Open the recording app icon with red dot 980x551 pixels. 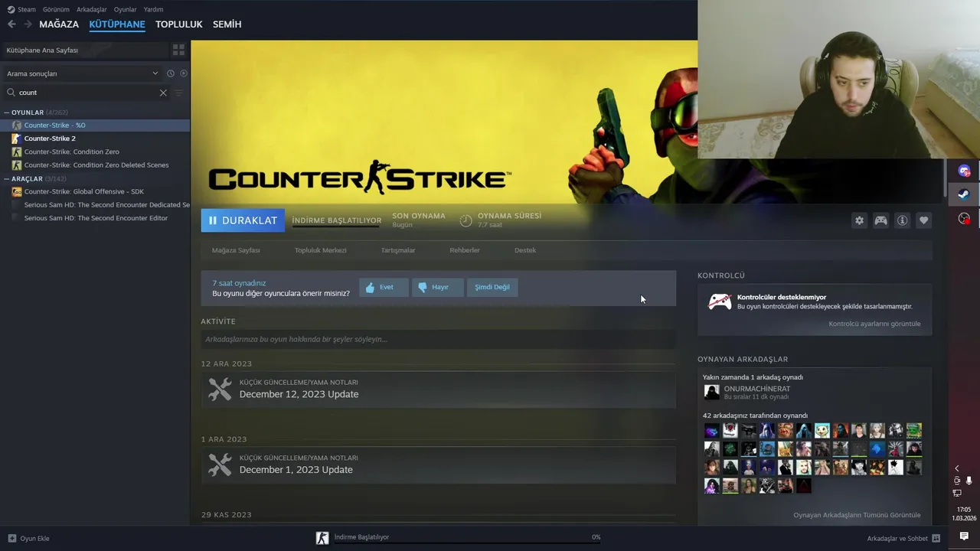[x=964, y=219]
